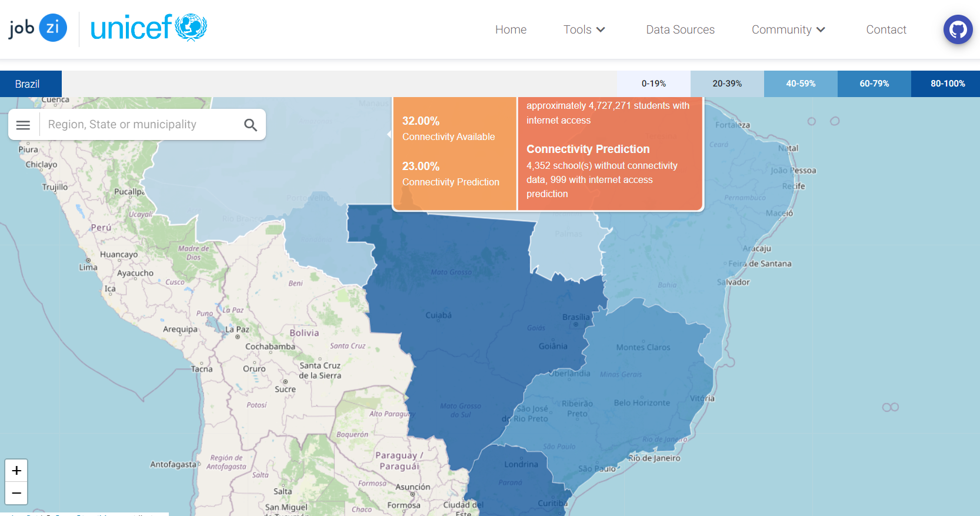The height and width of the screenshot is (516, 980).
Task: Click the Connectivity Prediction heading in tooltip
Action: (588, 149)
